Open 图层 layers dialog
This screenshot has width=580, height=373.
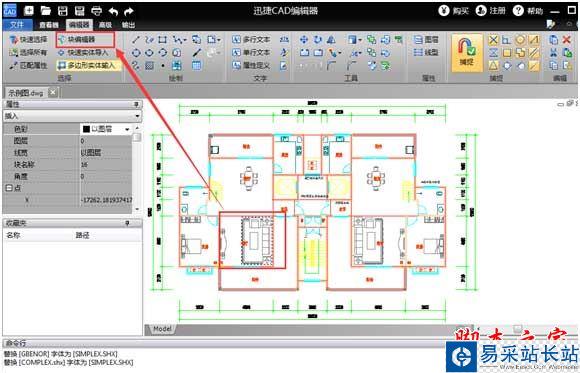[x=426, y=40]
